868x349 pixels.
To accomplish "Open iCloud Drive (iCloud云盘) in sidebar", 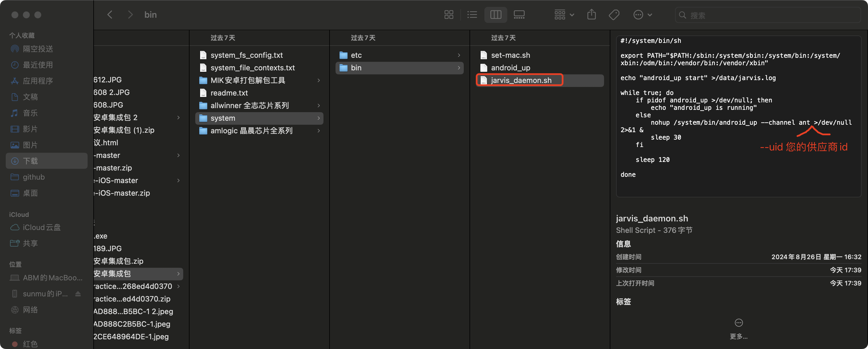I will [x=46, y=227].
